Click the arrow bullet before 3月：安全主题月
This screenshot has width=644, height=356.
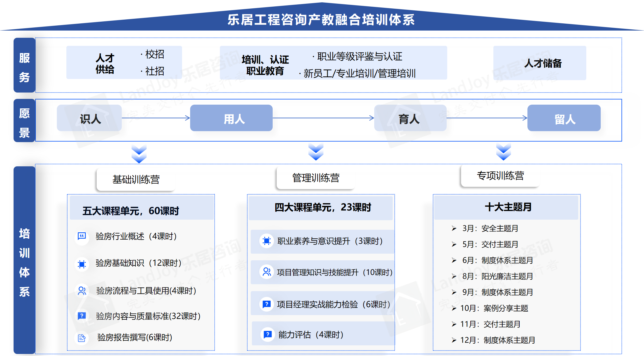click(x=454, y=229)
